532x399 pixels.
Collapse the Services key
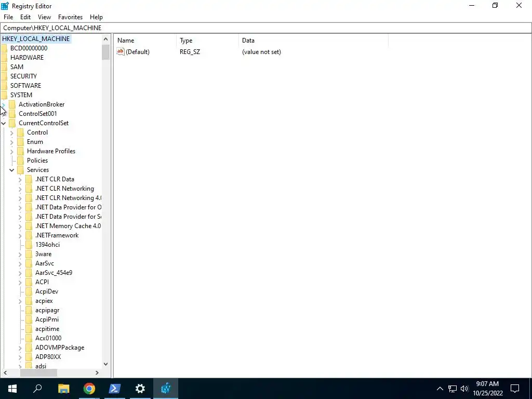[12, 170]
